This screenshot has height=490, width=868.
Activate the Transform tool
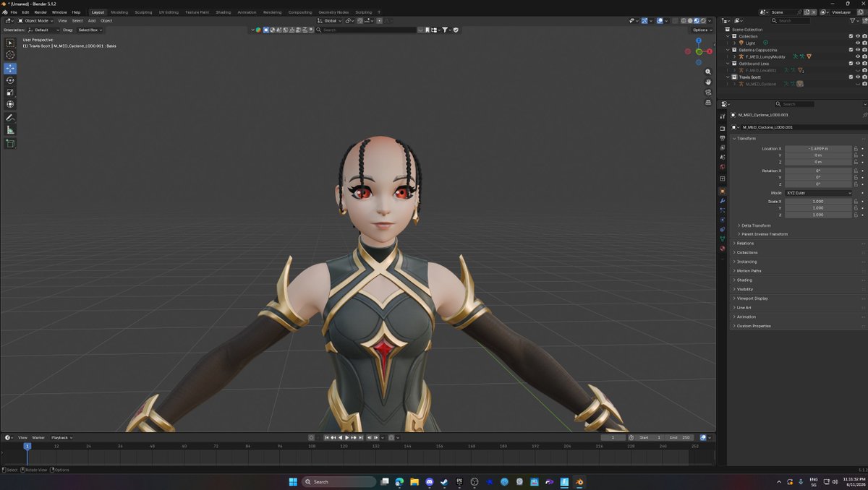point(10,104)
